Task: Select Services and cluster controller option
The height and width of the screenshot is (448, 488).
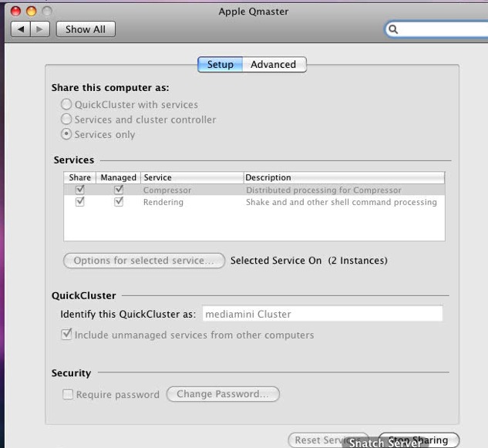Action: pyautogui.click(x=66, y=120)
